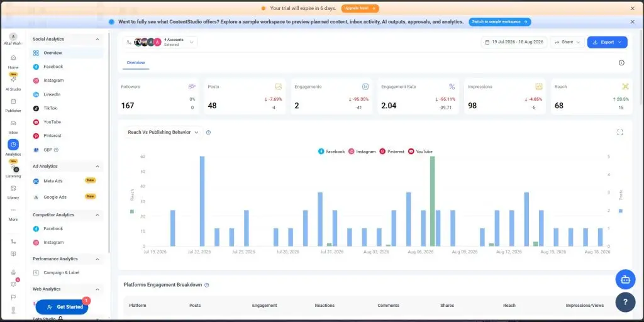Click the info icon beside the Overview tab

621,63
